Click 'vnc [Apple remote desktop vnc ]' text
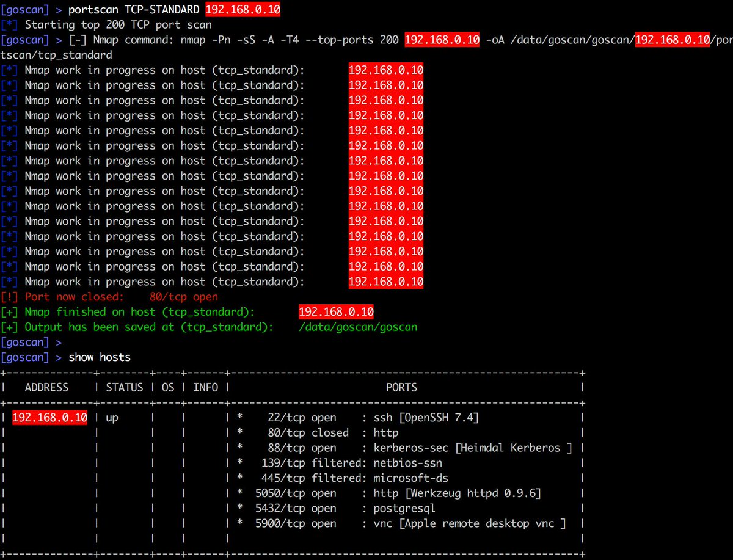This screenshot has width=733, height=560. point(470,523)
